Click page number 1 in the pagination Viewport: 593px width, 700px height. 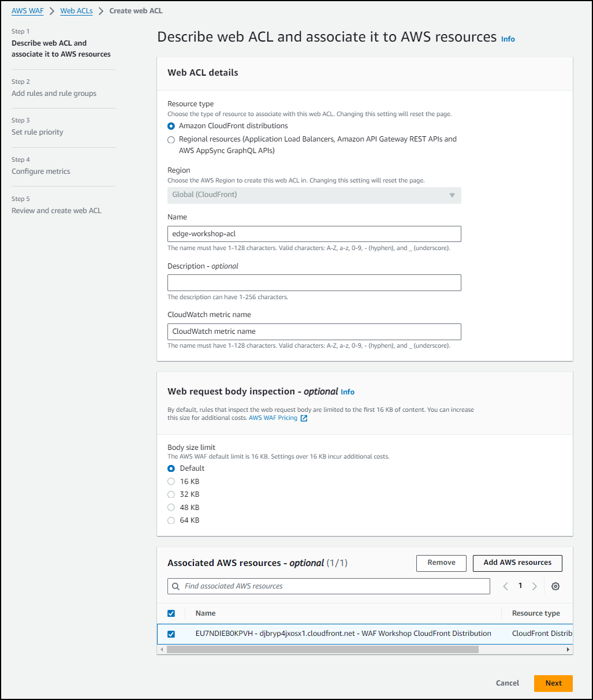click(520, 586)
